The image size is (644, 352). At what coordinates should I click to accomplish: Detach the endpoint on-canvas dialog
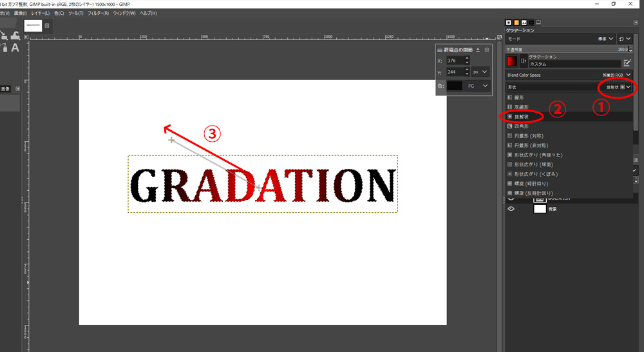(478, 50)
